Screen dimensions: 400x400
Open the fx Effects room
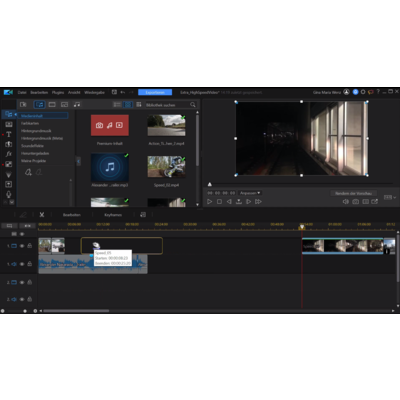(9, 154)
